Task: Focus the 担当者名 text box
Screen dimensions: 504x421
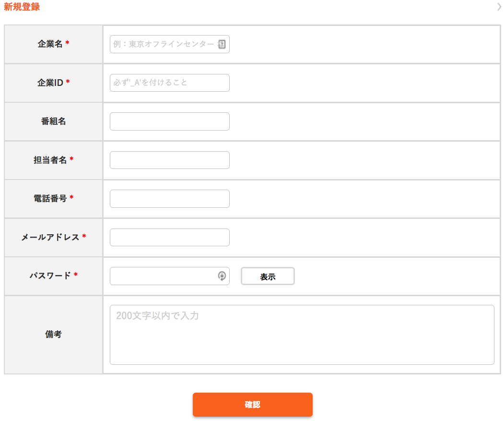Action: [x=169, y=160]
